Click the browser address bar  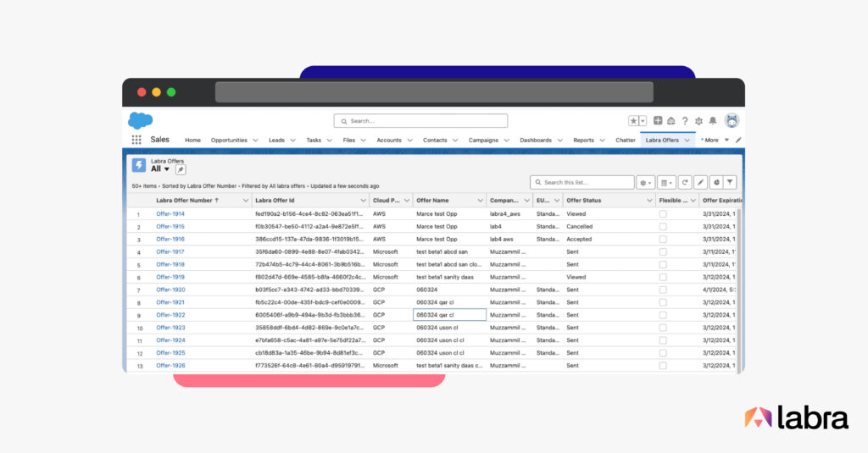point(434,91)
